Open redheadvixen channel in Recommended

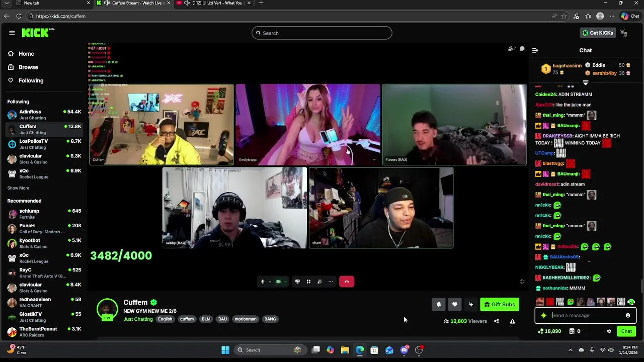coord(44,302)
